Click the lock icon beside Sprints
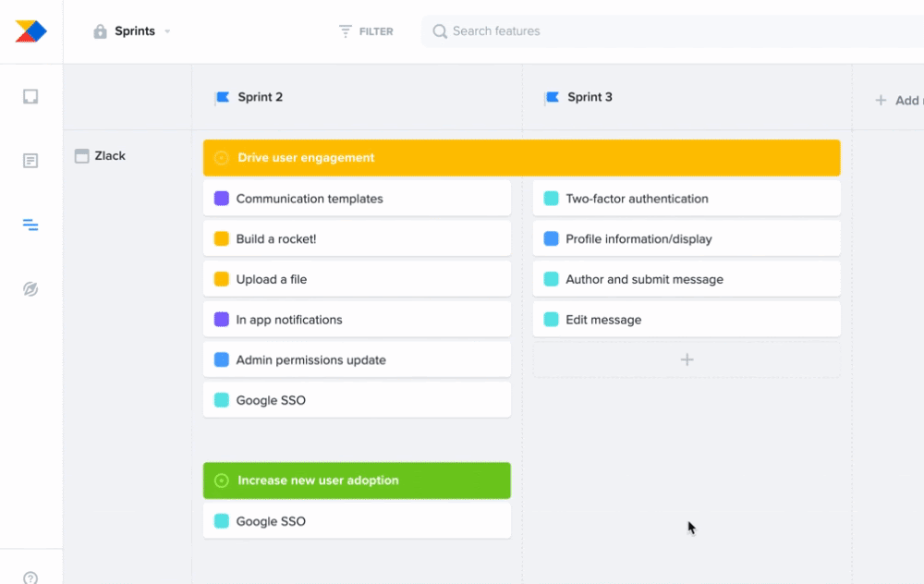924x584 pixels. 100,31
